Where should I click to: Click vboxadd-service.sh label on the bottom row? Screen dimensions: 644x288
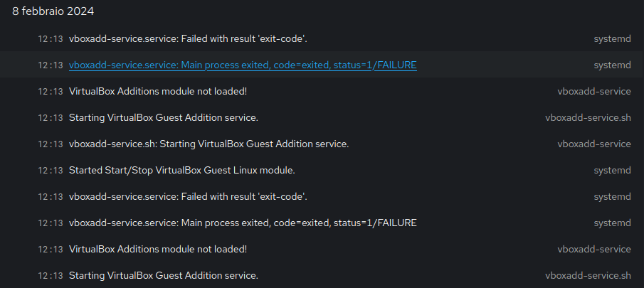click(588, 275)
